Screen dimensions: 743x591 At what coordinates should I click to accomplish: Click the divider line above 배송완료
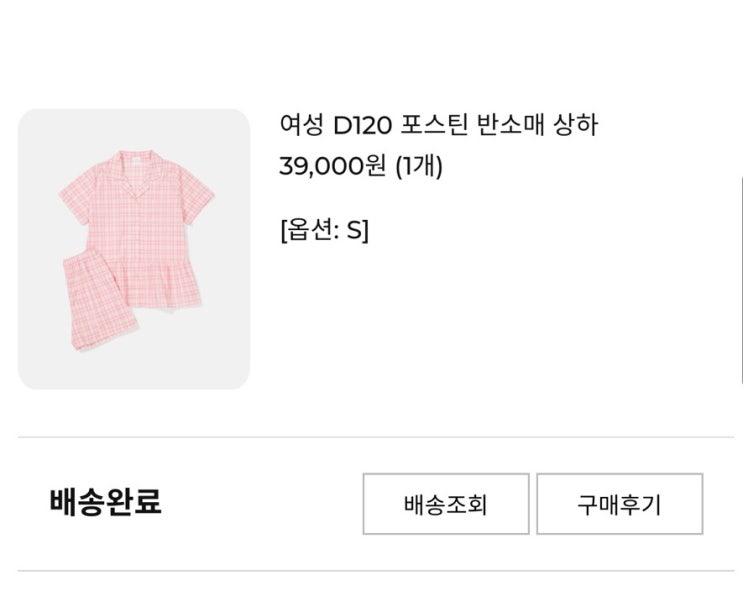(375, 437)
